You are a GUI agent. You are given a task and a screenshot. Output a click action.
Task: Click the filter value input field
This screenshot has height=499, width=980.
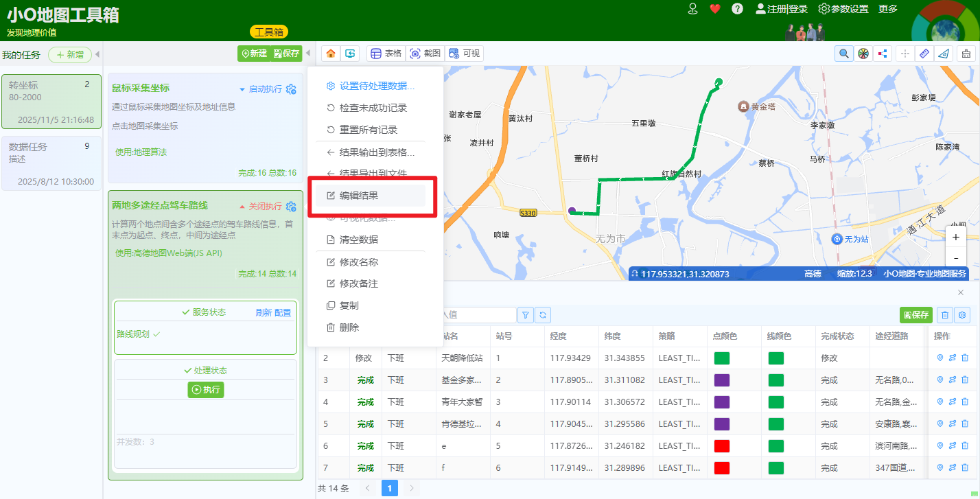point(478,315)
